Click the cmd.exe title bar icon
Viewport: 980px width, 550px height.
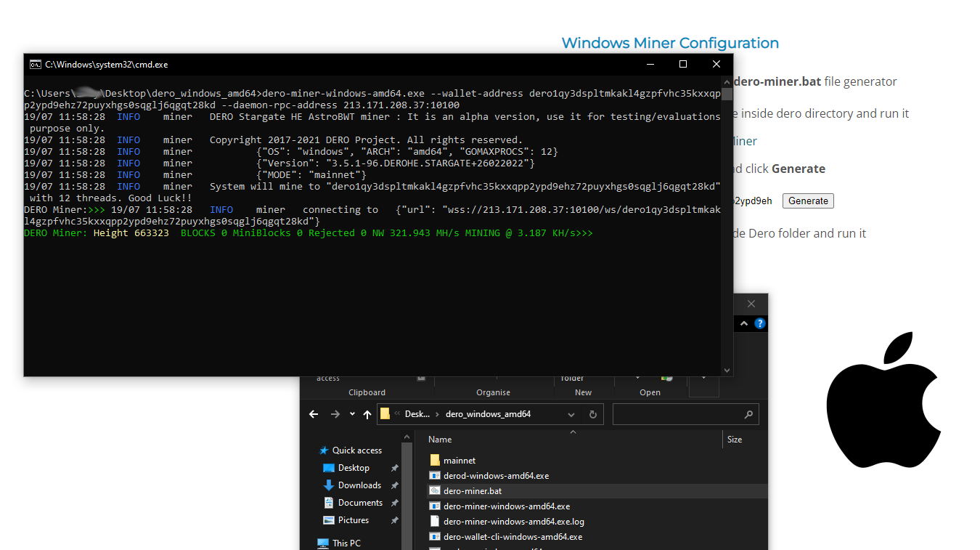tap(35, 64)
